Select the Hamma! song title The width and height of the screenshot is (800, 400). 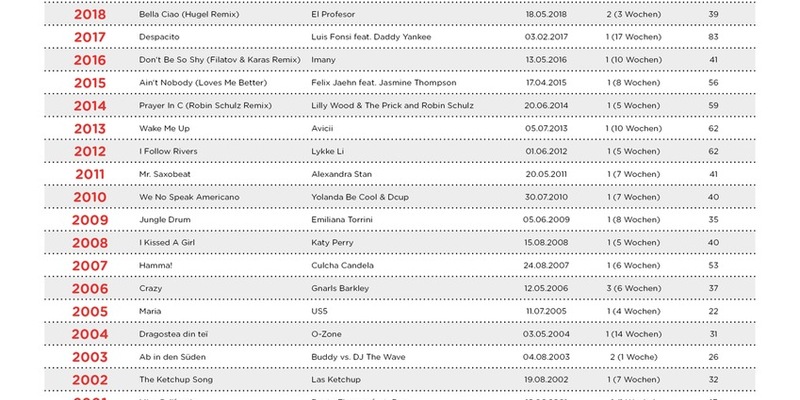[156, 267]
